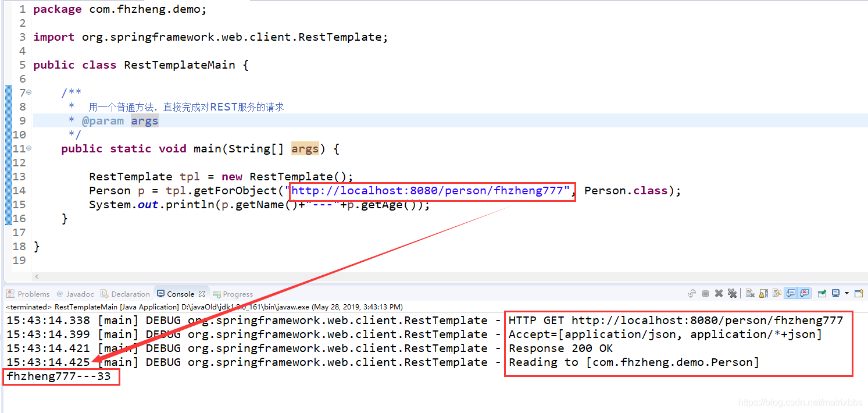This screenshot has height=413, width=868.
Task: Click 'getForObject' on line 14
Action: [x=235, y=191]
